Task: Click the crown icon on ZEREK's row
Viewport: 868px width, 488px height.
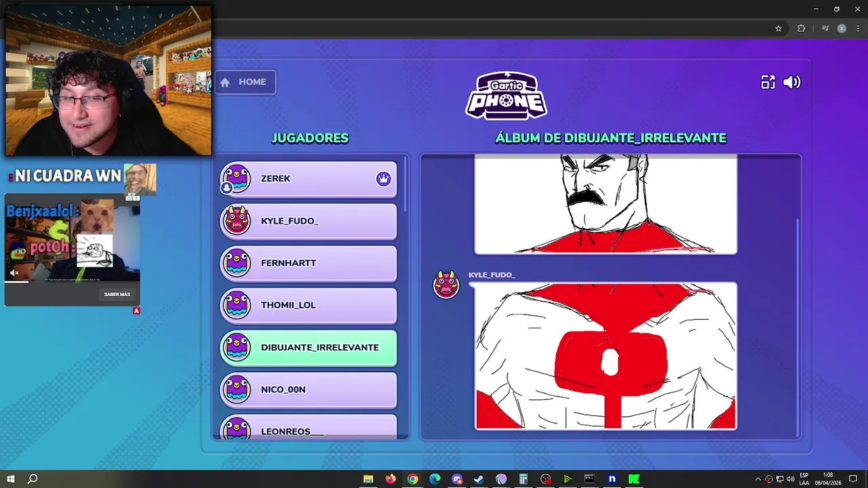Action: click(x=384, y=179)
